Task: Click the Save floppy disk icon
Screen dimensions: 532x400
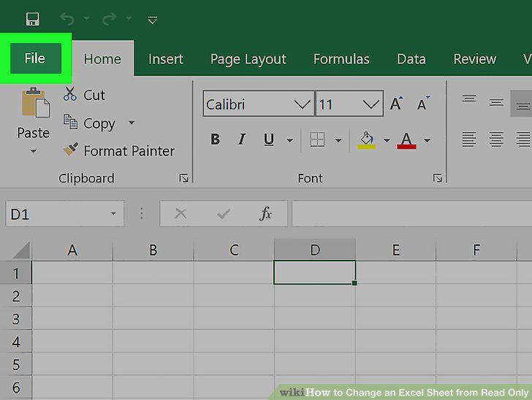Action: tap(33, 19)
